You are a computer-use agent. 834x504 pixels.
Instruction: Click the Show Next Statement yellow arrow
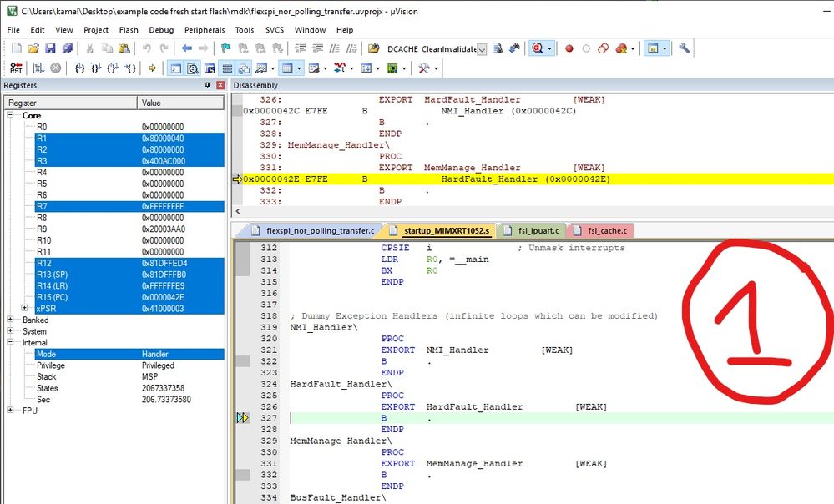pyautogui.click(x=153, y=68)
